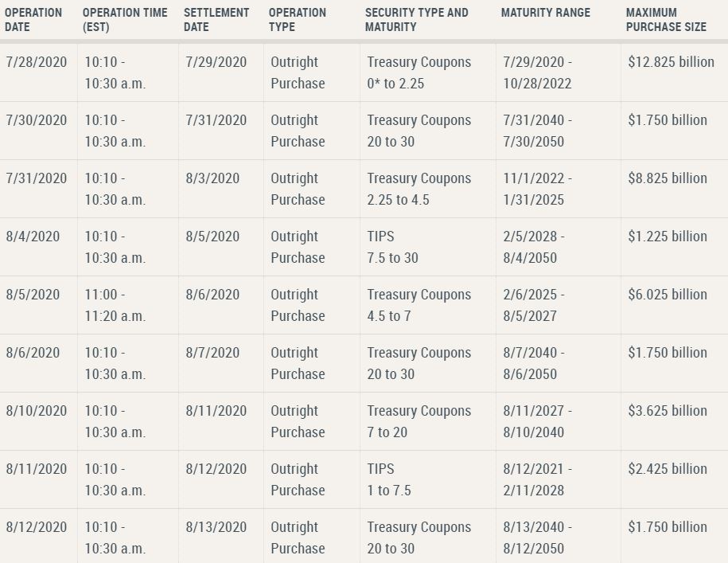Select the TIPS 1 to 7.5 cell

(390, 479)
